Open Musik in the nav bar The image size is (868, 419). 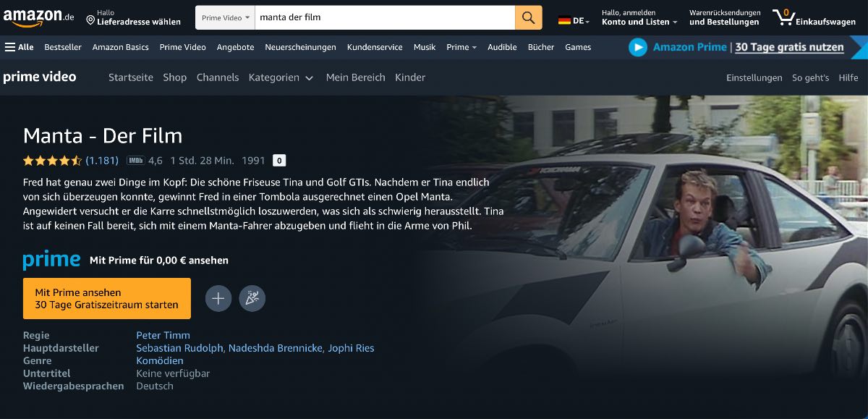tap(425, 47)
